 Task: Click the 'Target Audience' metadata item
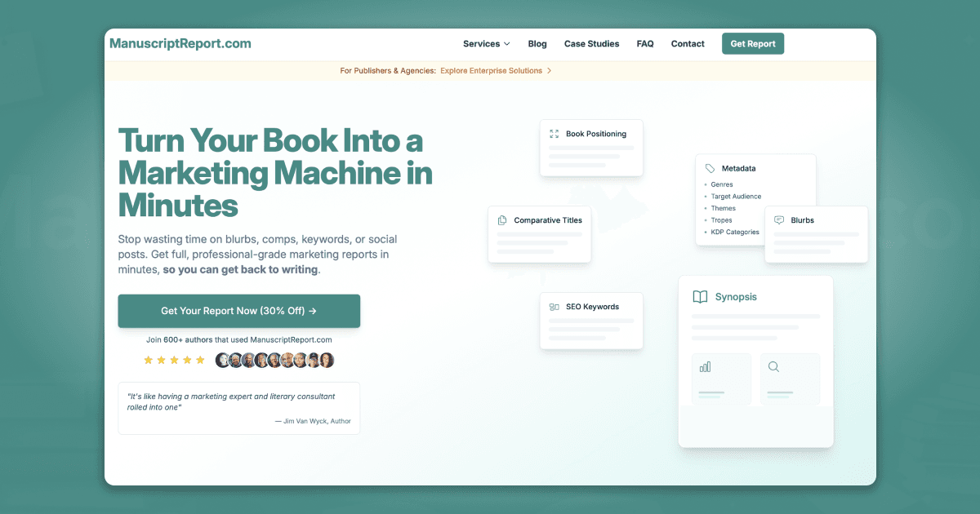coord(736,197)
